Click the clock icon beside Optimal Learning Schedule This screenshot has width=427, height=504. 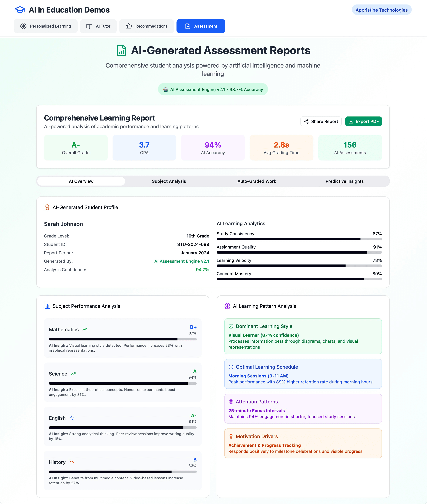tap(231, 367)
